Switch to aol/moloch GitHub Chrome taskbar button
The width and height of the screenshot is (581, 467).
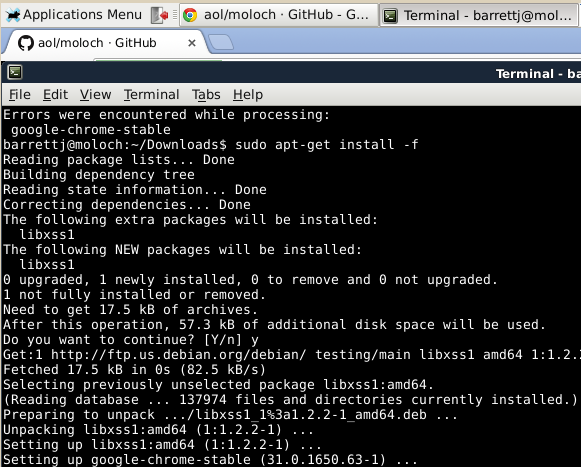pos(279,15)
